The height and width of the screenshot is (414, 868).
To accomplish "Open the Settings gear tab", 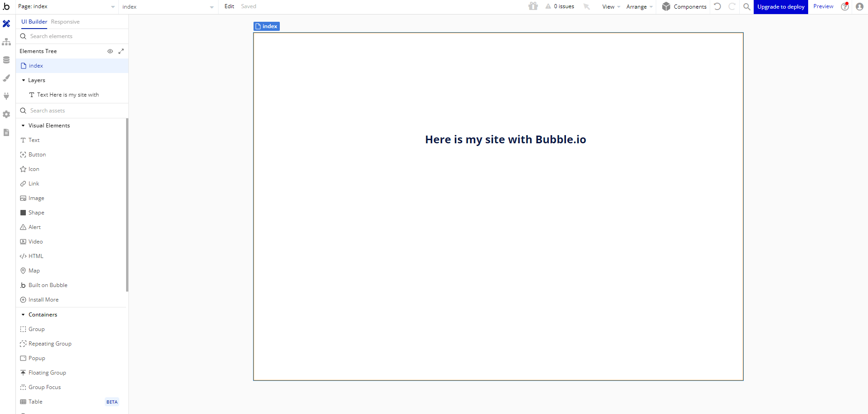I will [6, 114].
